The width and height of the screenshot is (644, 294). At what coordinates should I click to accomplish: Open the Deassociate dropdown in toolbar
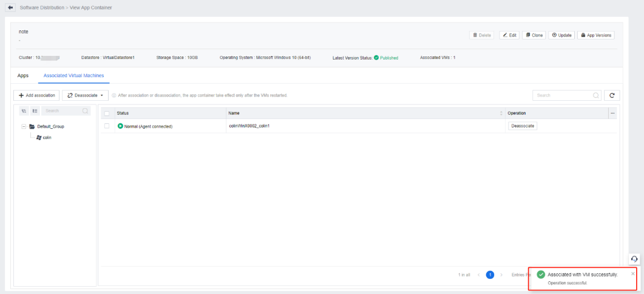[85, 95]
